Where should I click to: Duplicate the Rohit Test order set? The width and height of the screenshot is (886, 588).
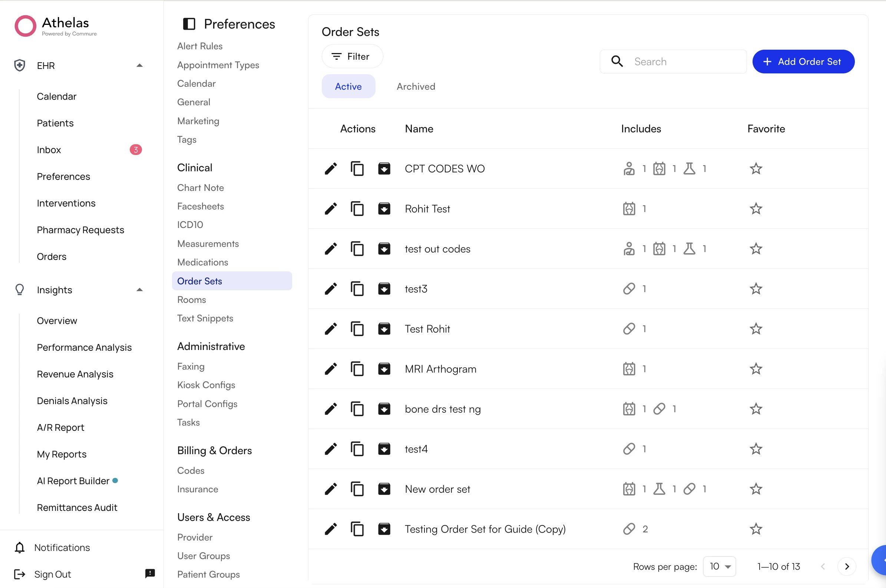click(357, 209)
